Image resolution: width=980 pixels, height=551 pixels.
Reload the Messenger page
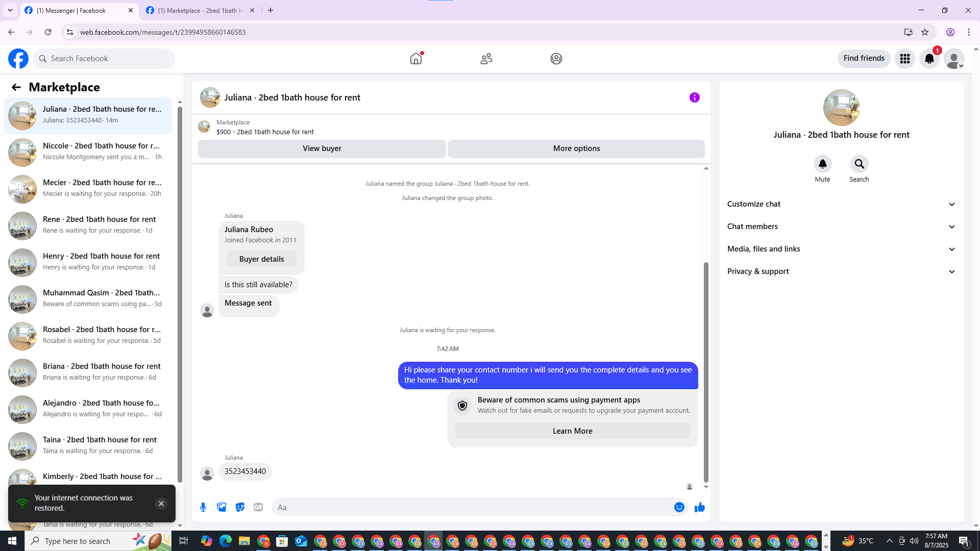pyautogui.click(x=48, y=32)
